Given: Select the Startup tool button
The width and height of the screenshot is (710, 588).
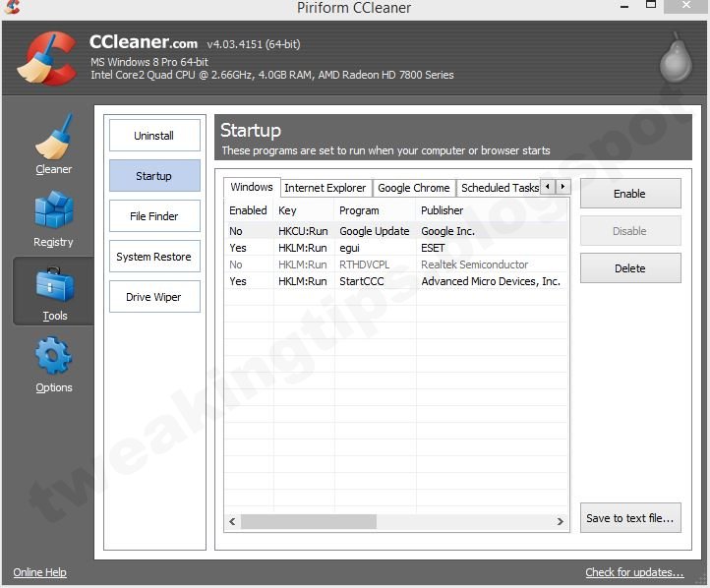Looking at the screenshot, I should pos(154,176).
